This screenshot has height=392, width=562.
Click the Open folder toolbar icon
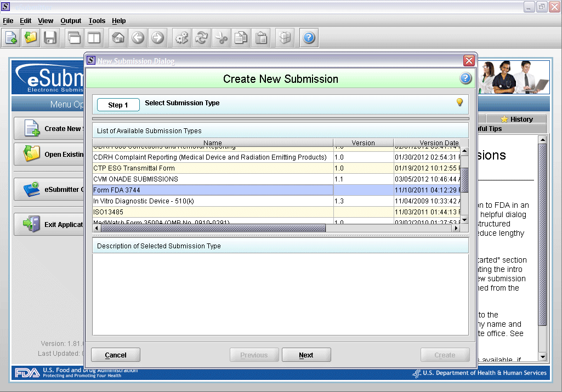click(x=31, y=38)
